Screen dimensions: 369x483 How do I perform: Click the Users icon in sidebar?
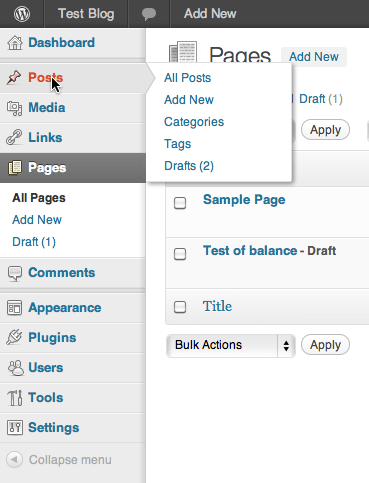pyautogui.click(x=15, y=368)
